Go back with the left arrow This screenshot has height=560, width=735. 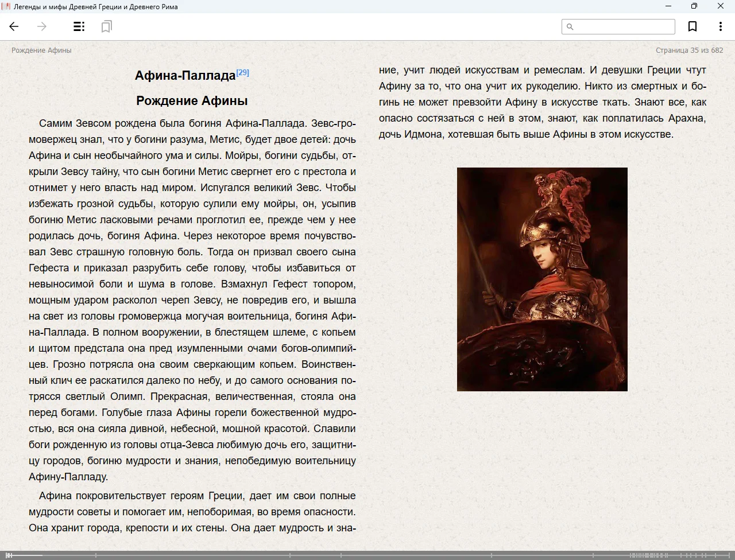[x=14, y=26]
